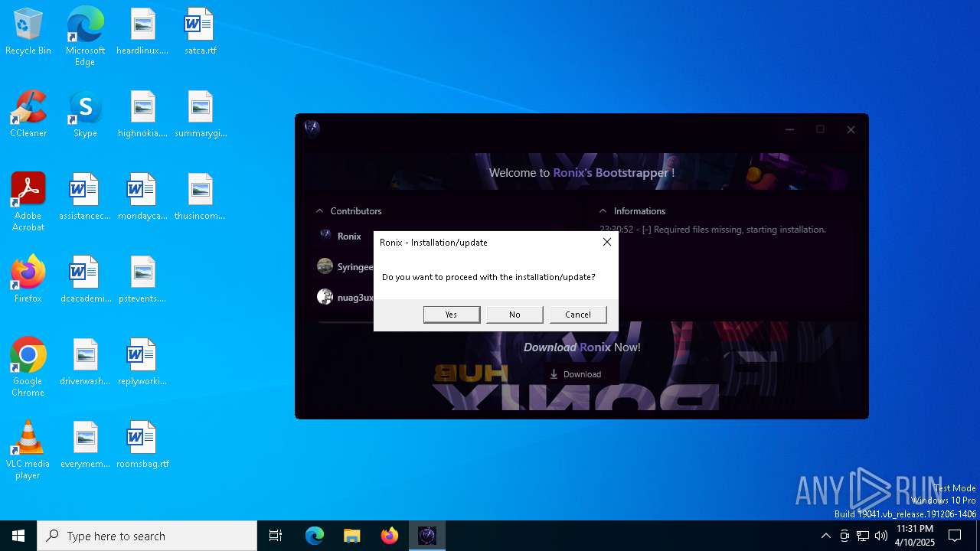Select the Ronix contributor avatar

[x=325, y=236]
